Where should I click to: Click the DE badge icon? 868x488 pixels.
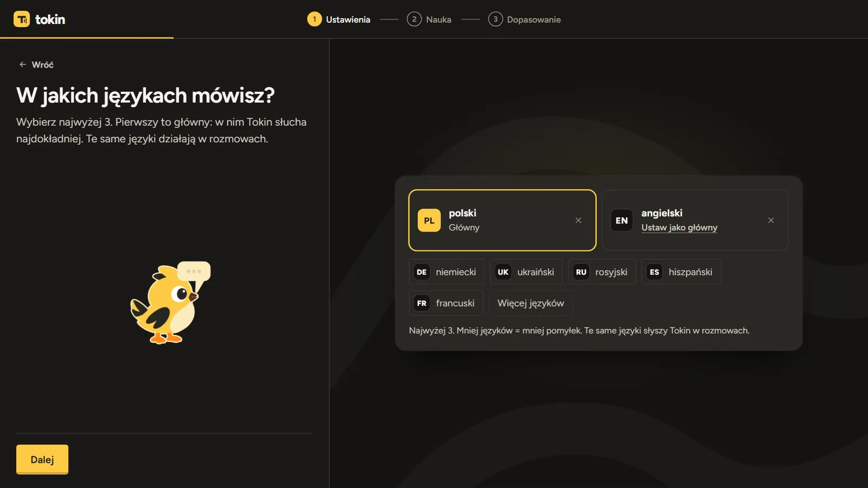[422, 272]
